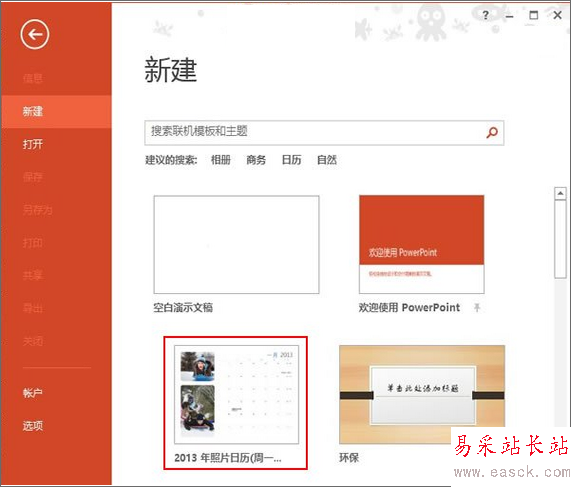Select the 环保 template thumbnail

click(x=422, y=394)
